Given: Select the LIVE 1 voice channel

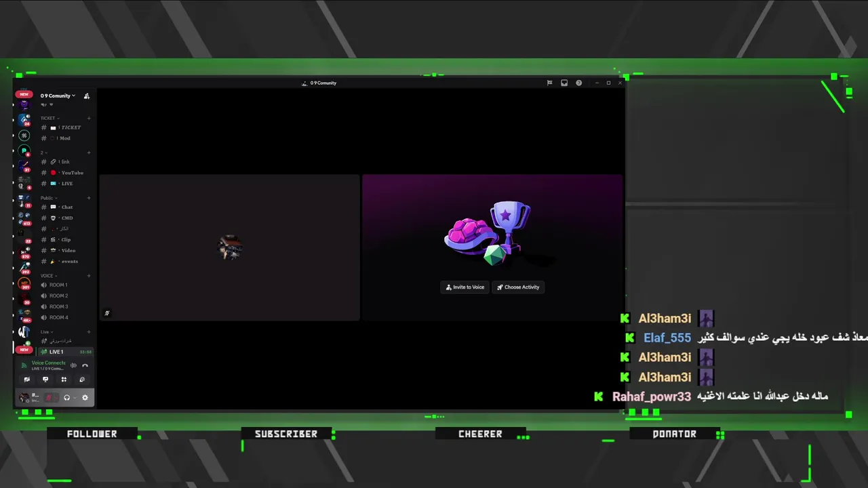Looking at the screenshot, I should pyautogui.click(x=66, y=352).
